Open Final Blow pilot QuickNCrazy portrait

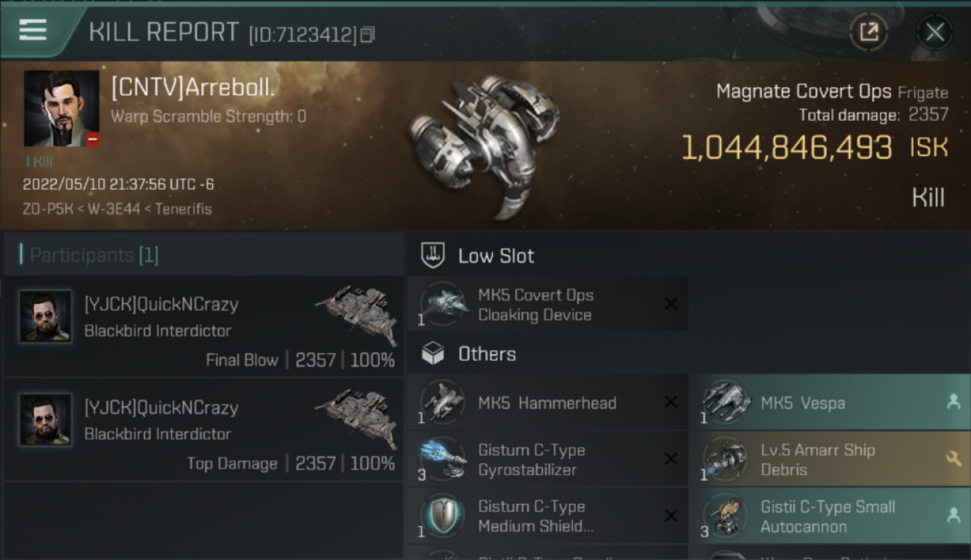[x=46, y=317]
